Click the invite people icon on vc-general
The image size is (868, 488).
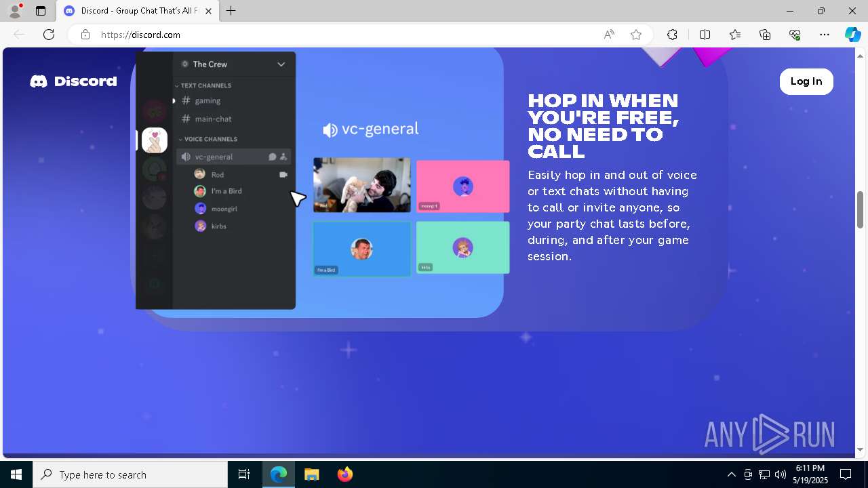(283, 157)
